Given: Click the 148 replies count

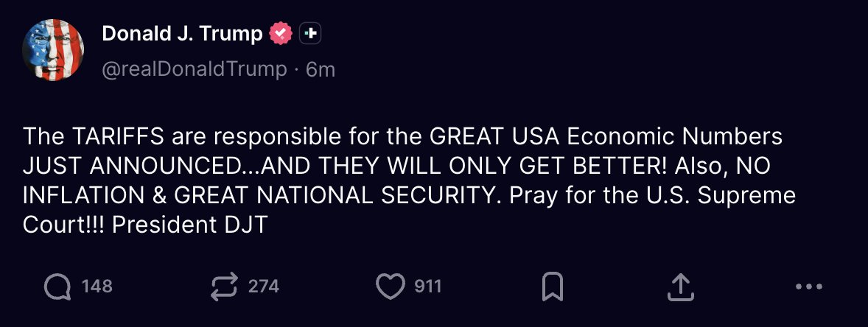Looking at the screenshot, I should coord(97,286).
